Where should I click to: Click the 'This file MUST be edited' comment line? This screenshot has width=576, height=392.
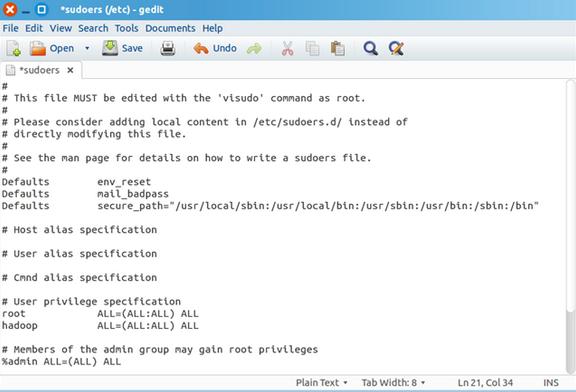tap(184, 98)
